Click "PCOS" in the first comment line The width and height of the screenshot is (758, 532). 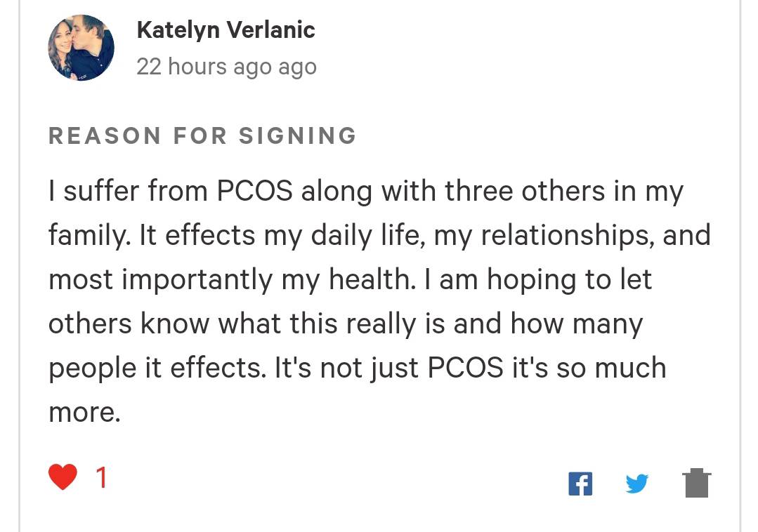point(254,191)
